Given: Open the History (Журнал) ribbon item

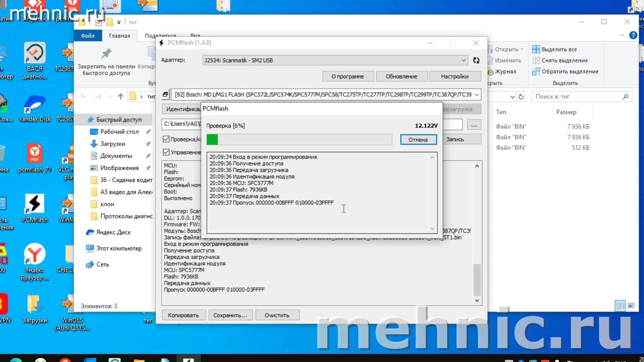Looking at the screenshot, I should click(502, 71).
